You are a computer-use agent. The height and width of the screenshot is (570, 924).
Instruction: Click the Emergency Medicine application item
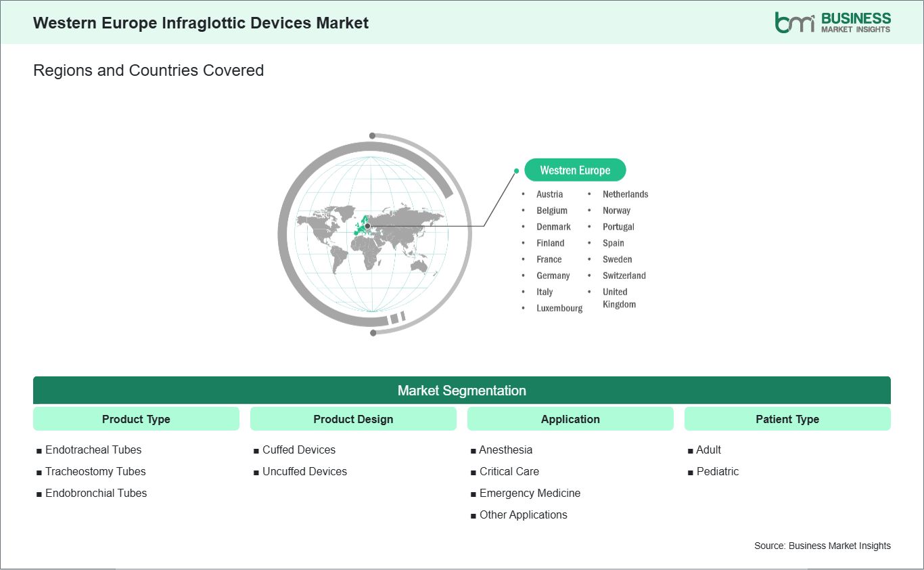click(530, 493)
